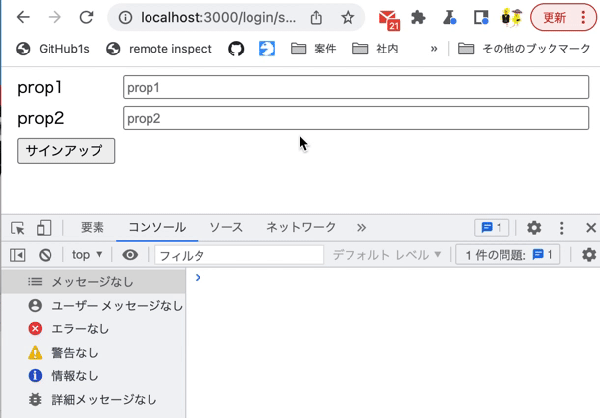600x418 pixels.
Task: Open the top context dropdown
Action: click(x=87, y=255)
